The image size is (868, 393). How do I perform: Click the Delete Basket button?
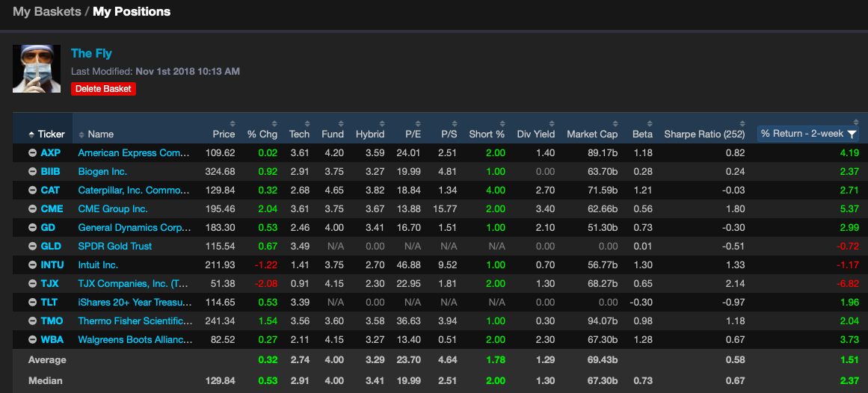click(103, 89)
